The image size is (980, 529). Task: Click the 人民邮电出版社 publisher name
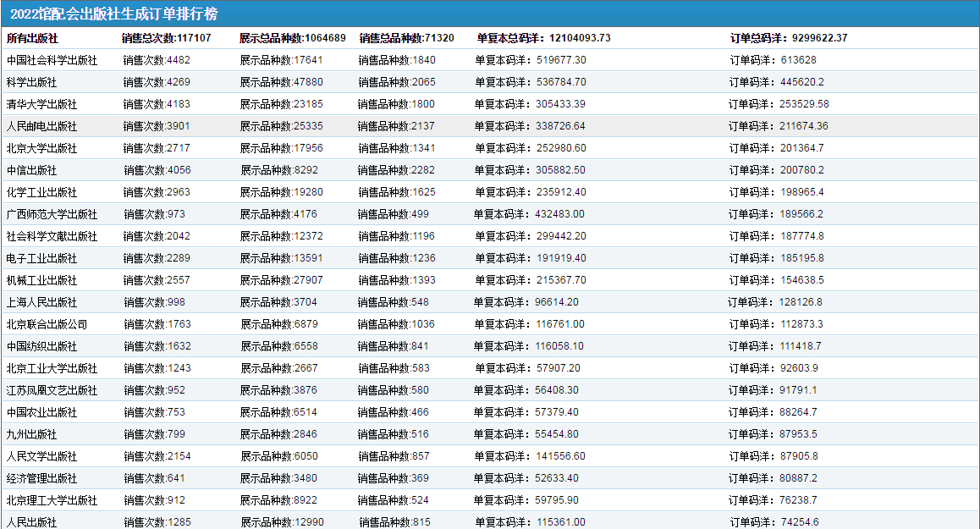pyautogui.click(x=41, y=126)
